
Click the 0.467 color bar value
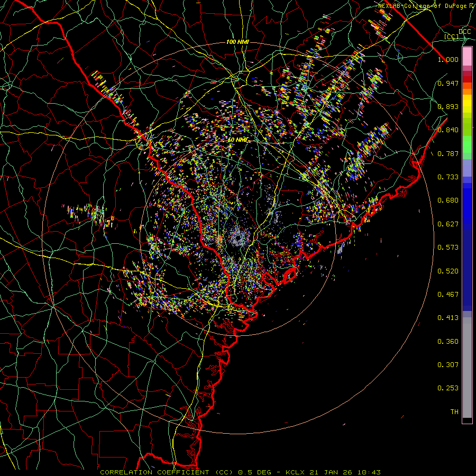pos(448,295)
